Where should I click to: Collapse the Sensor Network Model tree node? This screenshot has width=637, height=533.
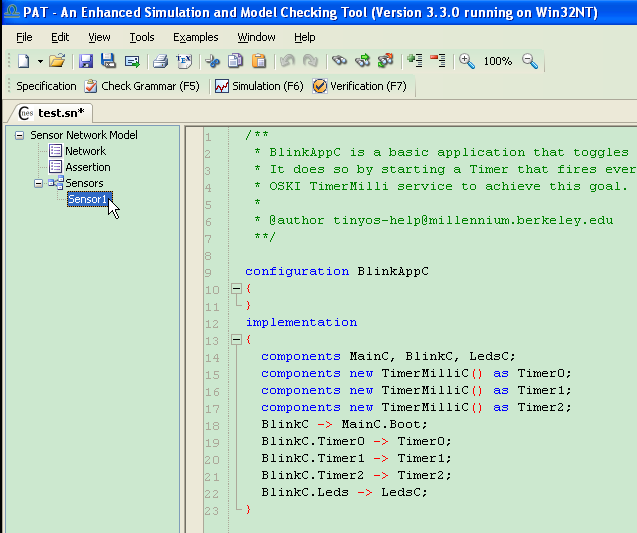[20, 135]
